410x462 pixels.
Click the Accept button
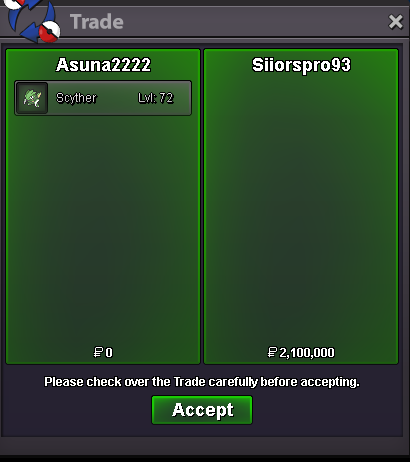tap(202, 410)
